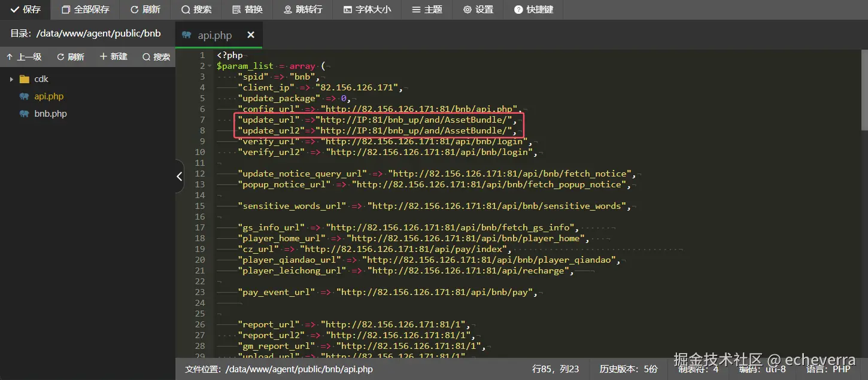868x380 pixels.
Task: Click the "update_url" key on line 7
Action: (x=268, y=120)
